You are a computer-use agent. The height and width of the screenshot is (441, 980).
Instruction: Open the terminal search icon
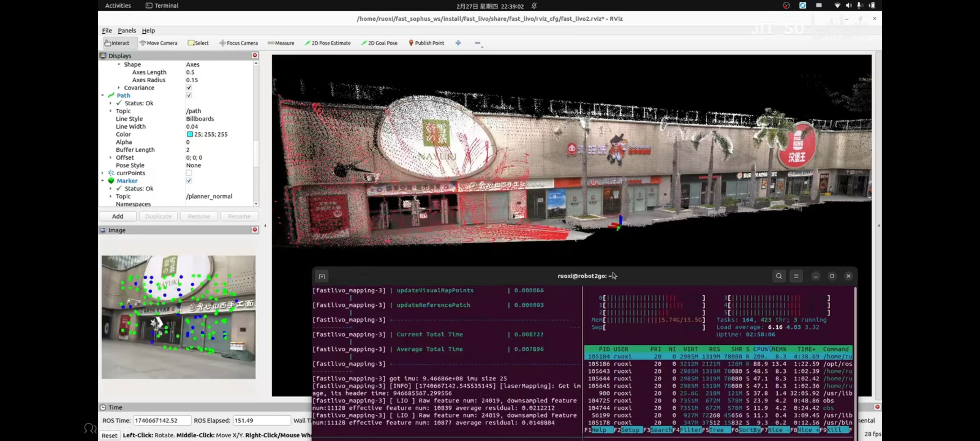(x=779, y=276)
